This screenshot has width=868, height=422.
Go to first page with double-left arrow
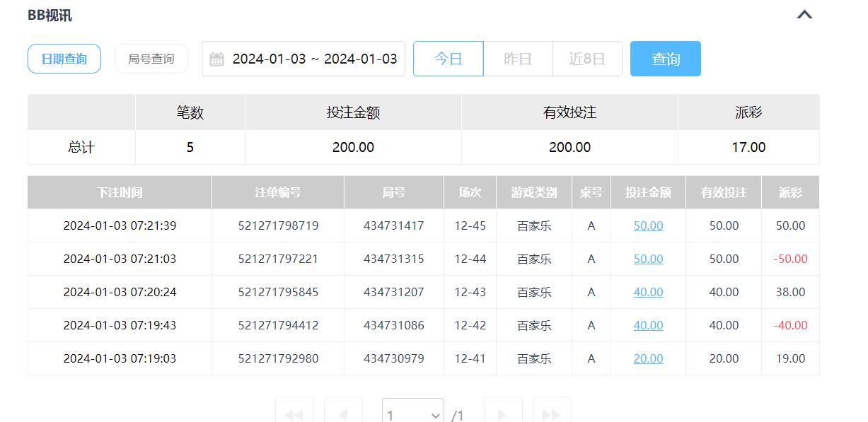click(x=294, y=414)
